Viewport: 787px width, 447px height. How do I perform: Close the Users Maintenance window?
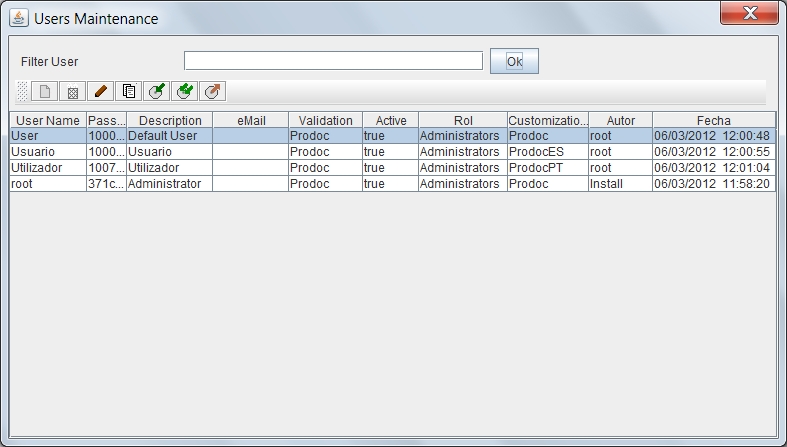pyautogui.click(x=749, y=13)
